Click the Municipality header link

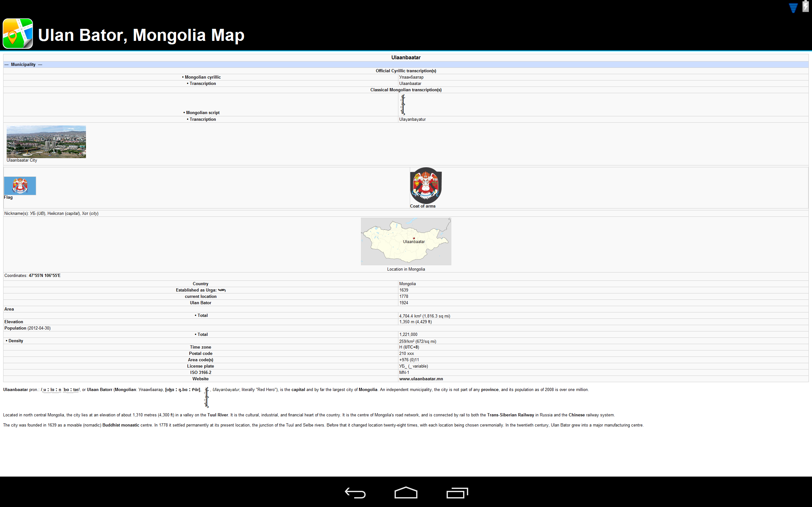(x=23, y=64)
